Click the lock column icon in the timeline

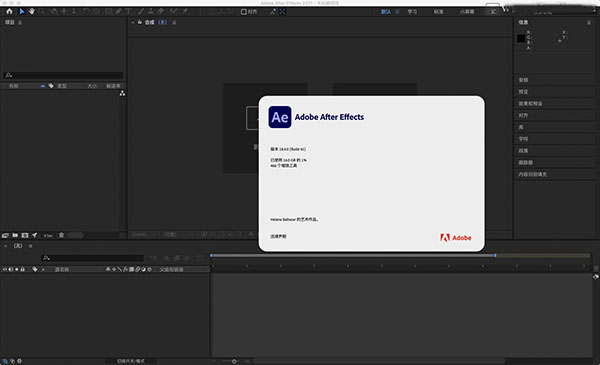coord(23,269)
